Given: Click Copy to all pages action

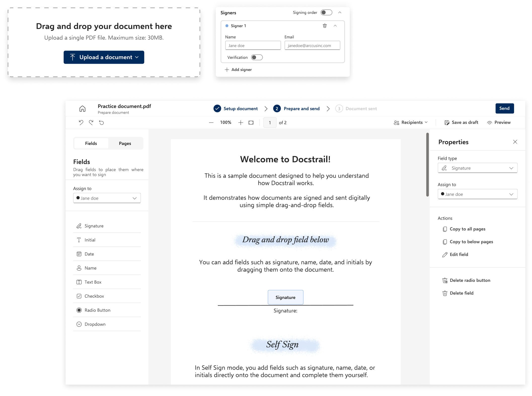Looking at the screenshot, I should click(464, 229).
